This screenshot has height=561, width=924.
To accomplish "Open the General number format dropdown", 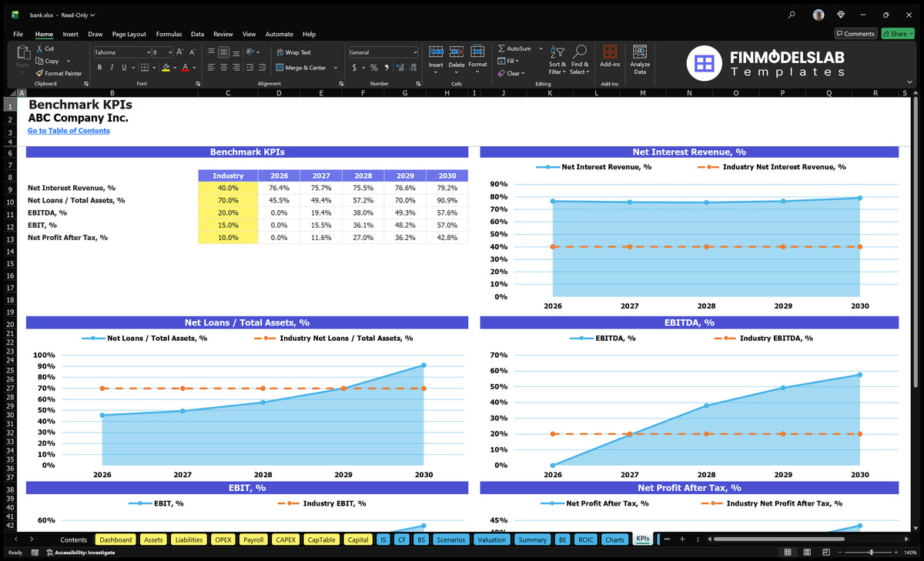I will tap(415, 52).
